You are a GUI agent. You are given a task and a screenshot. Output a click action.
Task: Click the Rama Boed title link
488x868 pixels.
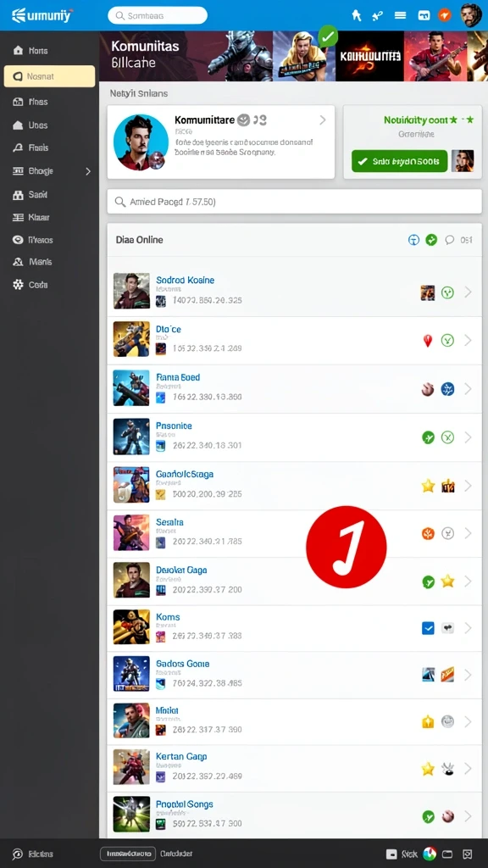[x=178, y=377]
